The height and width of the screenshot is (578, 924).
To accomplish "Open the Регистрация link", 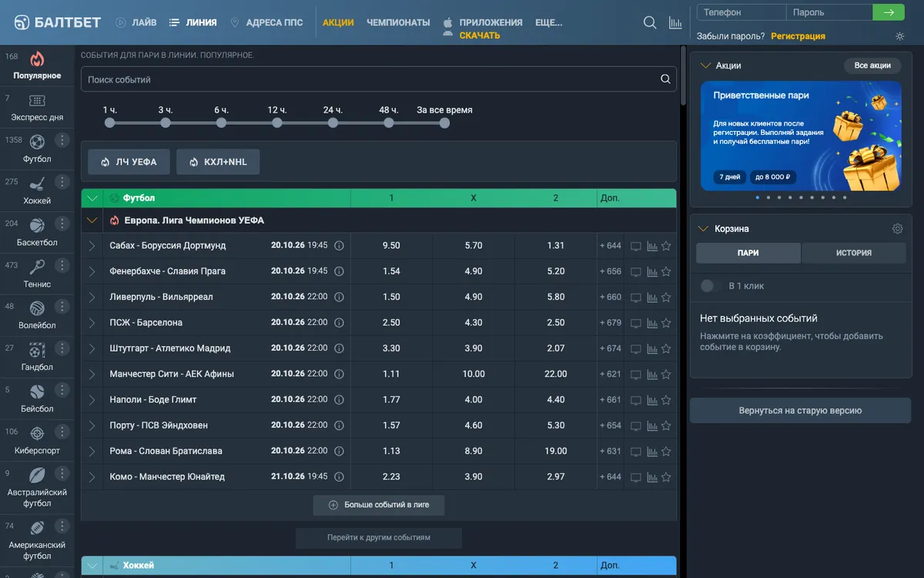I will (x=798, y=36).
